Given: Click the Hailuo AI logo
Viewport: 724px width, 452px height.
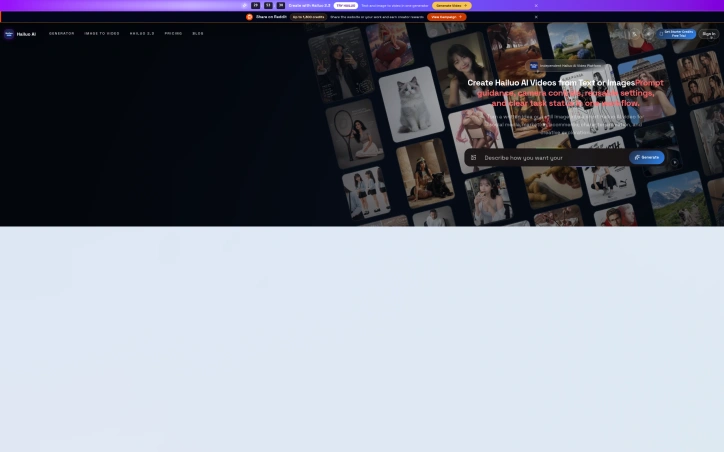Looking at the screenshot, I should pyautogui.click(x=20, y=34).
